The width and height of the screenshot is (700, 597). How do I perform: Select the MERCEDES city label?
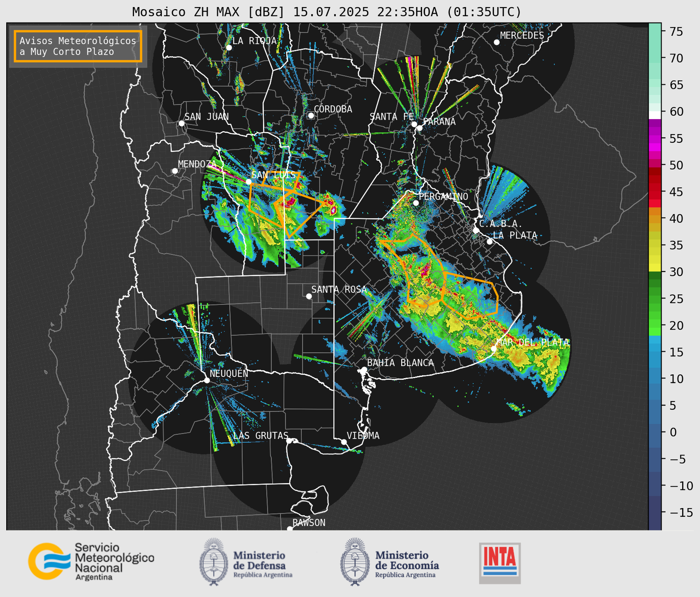tap(522, 36)
